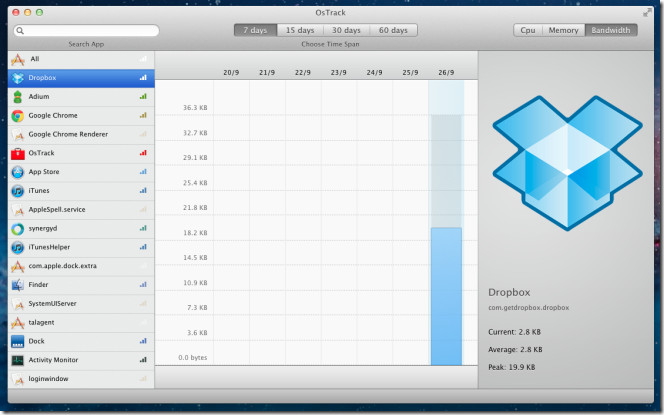664x415 pixels.
Task: Click the All apps icon
Action: tap(17, 60)
